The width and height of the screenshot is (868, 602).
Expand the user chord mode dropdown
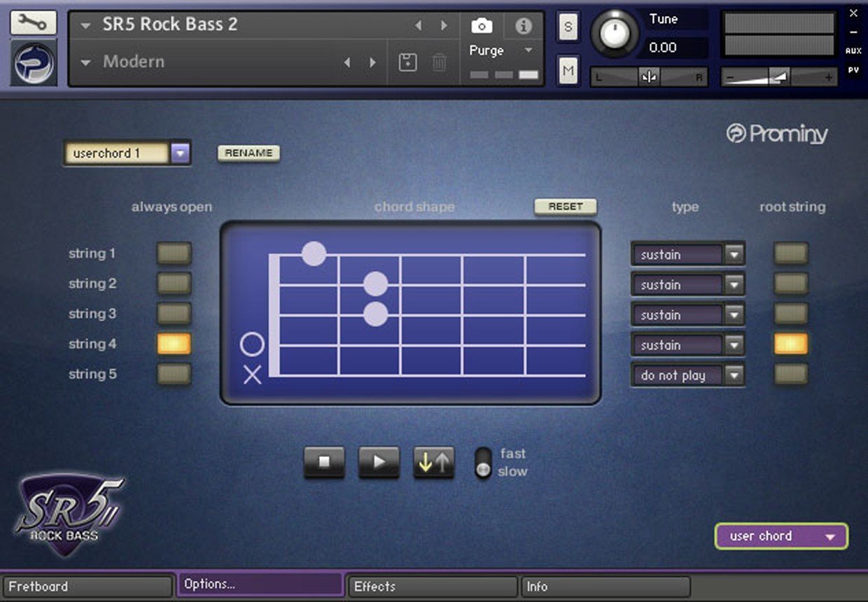pos(830,537)
